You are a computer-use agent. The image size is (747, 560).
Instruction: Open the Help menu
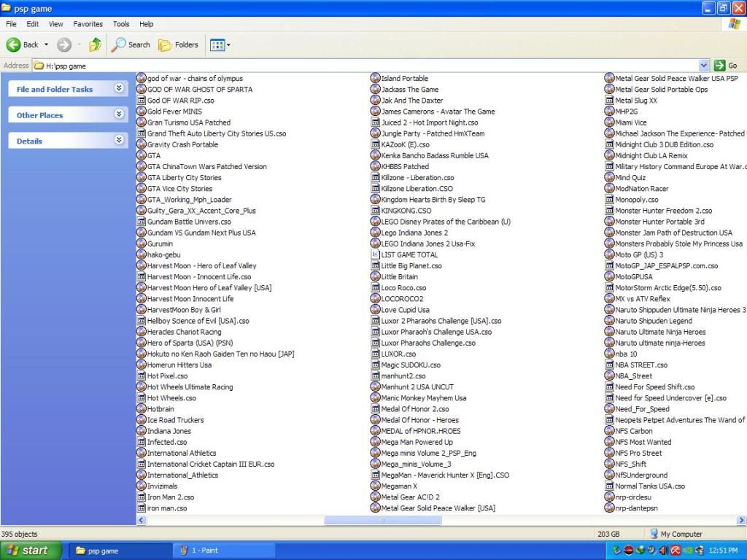[x=146, y=24]
